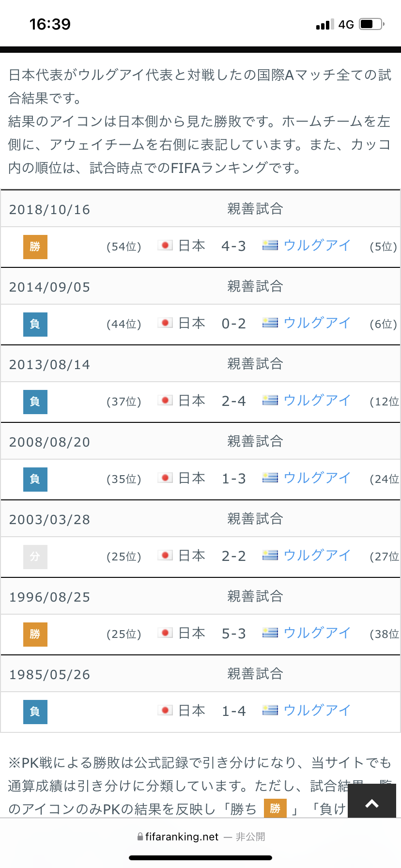Viewport: 401px width, 868px height.
Task: Tap the 4-3 score in the 2018 match
Action: [x=234, y=246]
